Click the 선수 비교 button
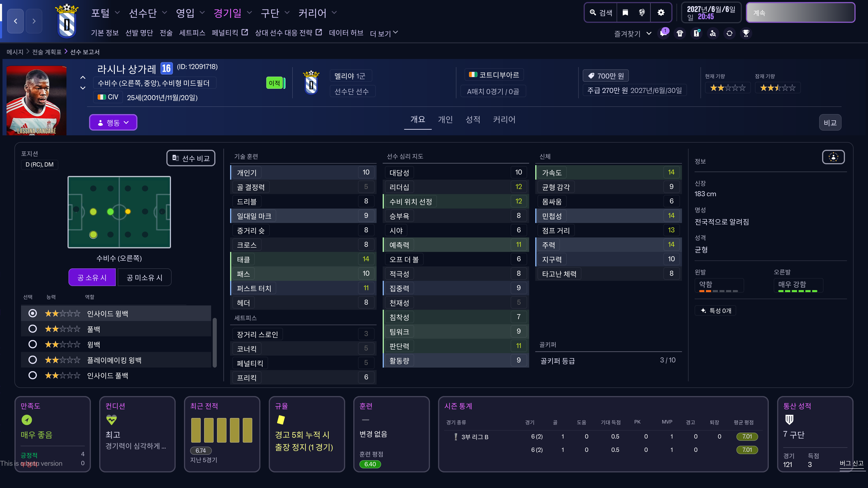The image size is (868, 488). [x=191, y=158]
